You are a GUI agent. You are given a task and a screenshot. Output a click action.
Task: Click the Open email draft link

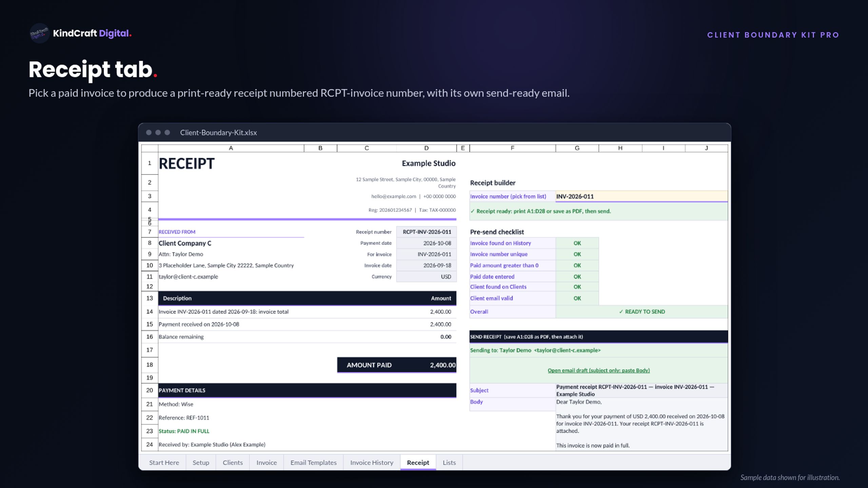click(598, 370)
